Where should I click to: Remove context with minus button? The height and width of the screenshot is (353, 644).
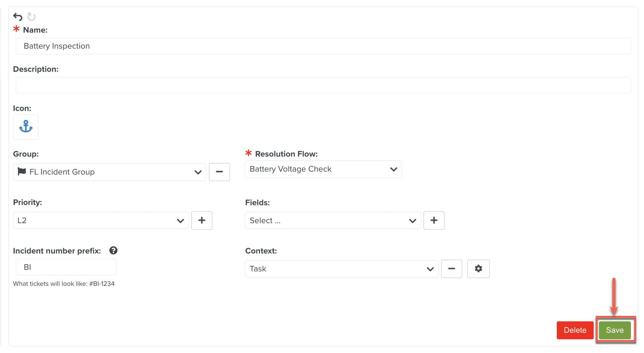tap(451, 269)
